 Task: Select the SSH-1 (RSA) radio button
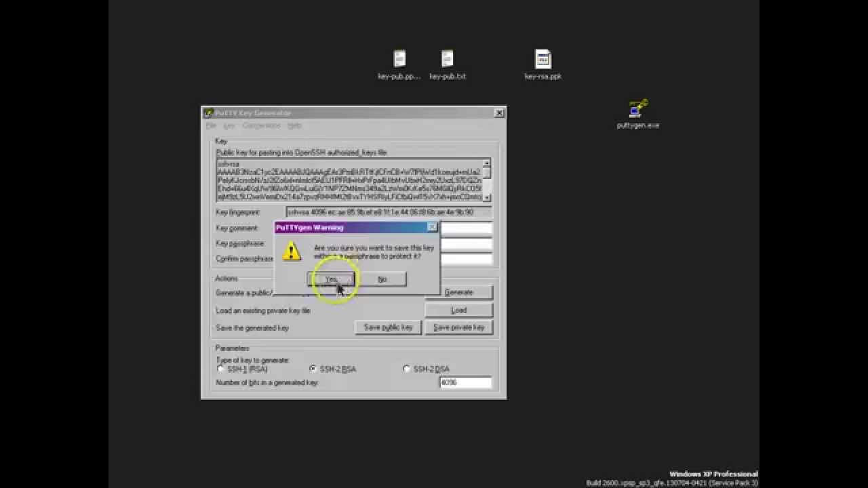pyautogui.click(x=220, y=369)
